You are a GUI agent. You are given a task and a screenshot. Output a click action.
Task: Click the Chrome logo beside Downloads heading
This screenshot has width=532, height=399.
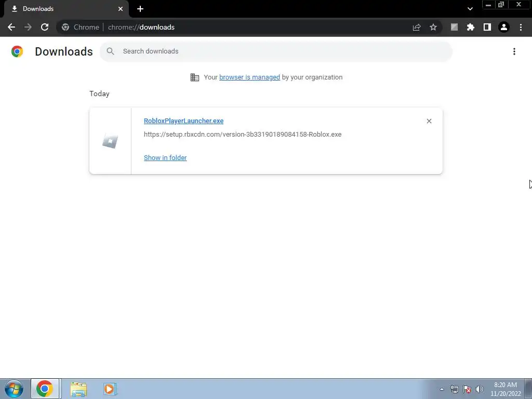coord(17,51)
